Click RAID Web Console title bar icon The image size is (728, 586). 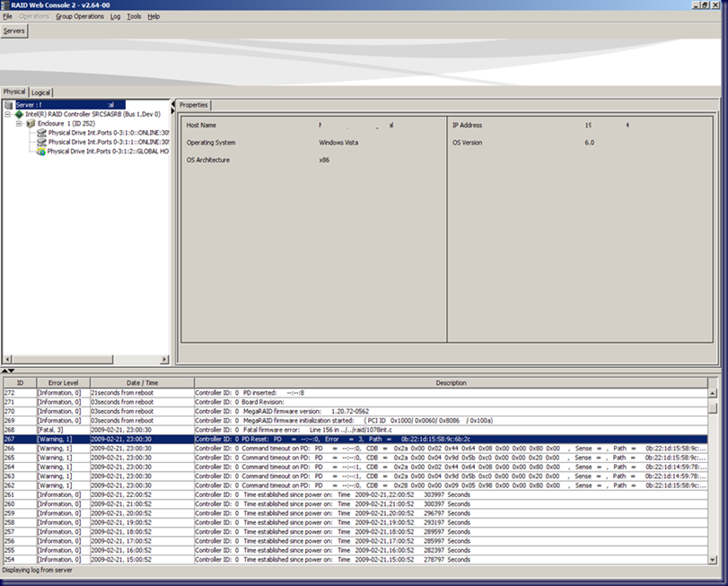coord(5,5)
